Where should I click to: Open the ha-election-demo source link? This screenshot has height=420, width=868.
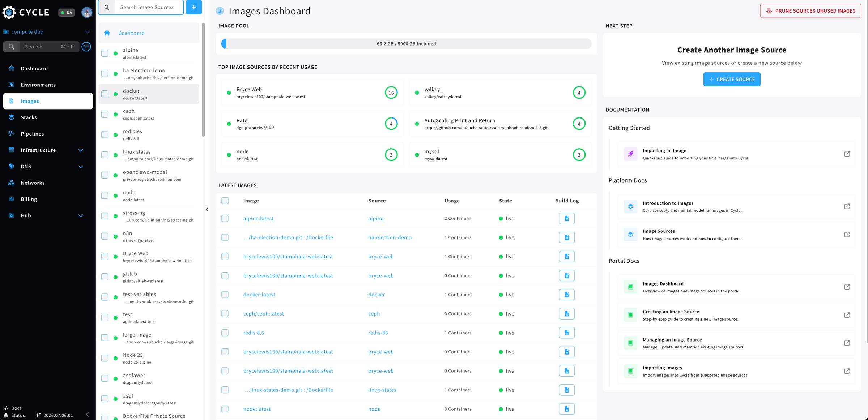point(390,237)
